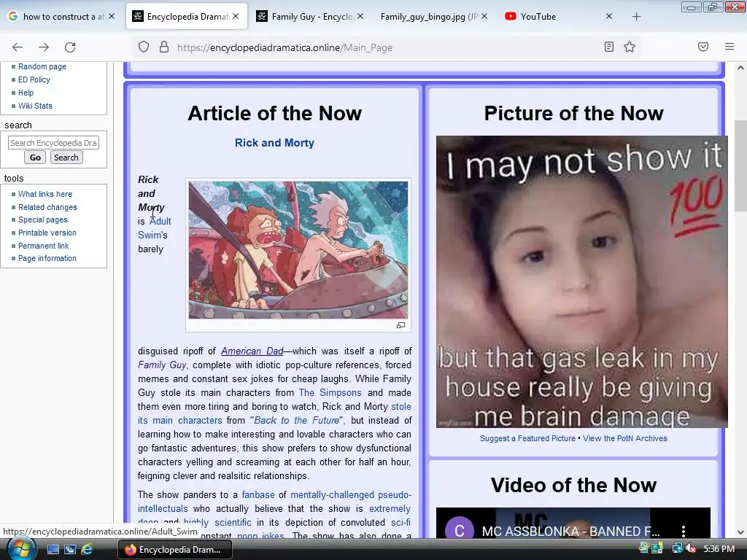The height and width of the screenshot is (560, 747).
Task: Open Random page sidebar link
Action: [42, 66]
